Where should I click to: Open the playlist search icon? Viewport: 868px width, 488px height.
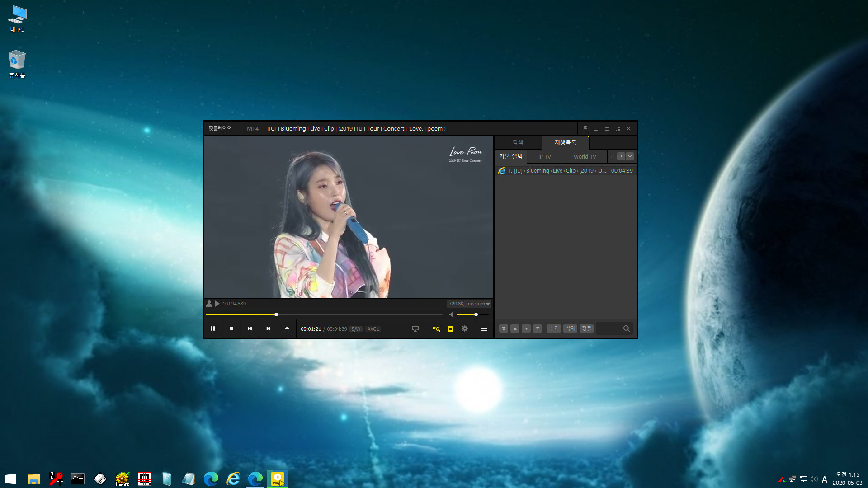(436, 328)
